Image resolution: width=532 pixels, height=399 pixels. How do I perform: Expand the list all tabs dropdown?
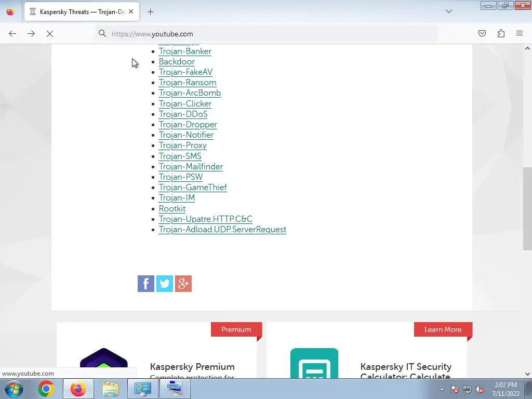click(449, 11)
